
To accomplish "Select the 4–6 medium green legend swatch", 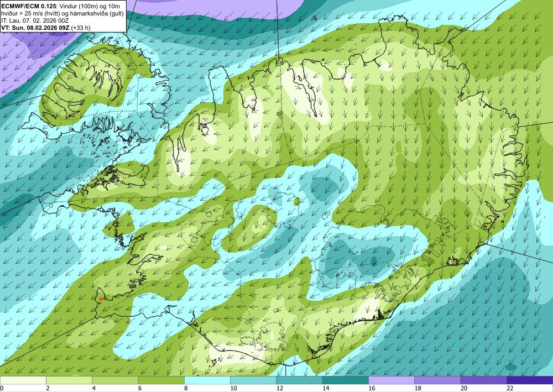I will (x=115, y=380).
